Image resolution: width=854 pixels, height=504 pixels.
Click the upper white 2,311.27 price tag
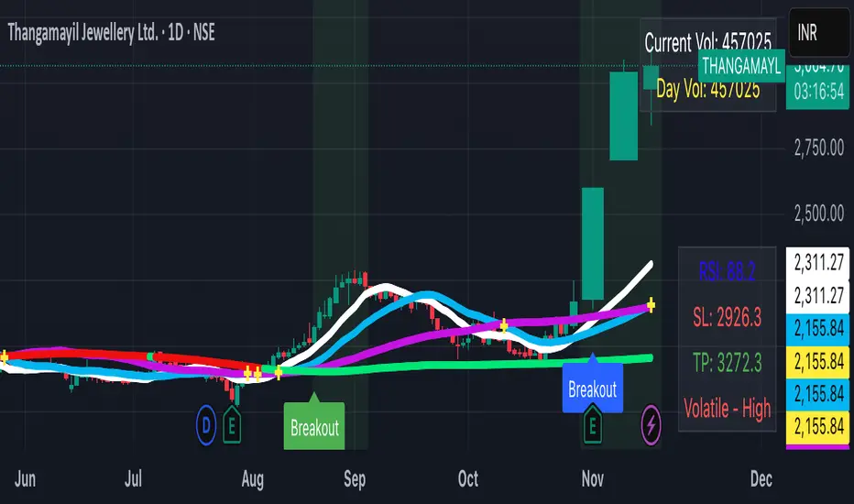818,263
